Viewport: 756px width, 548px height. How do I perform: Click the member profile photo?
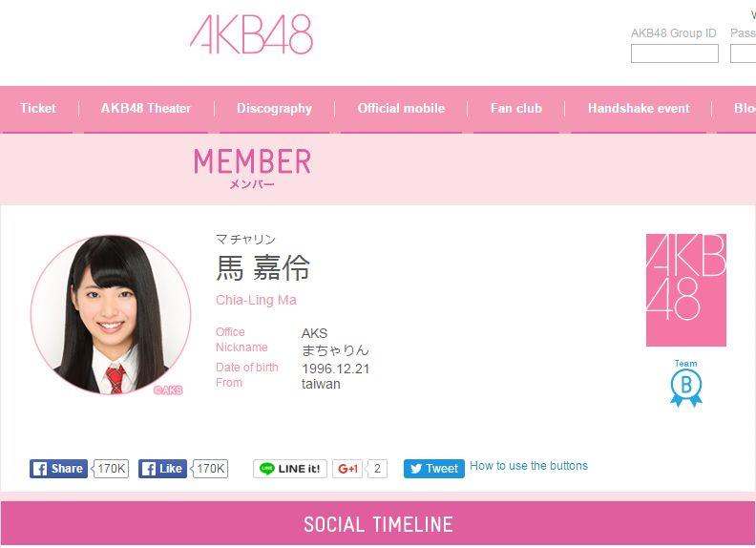pyautogui.click(x=111, y=314)
